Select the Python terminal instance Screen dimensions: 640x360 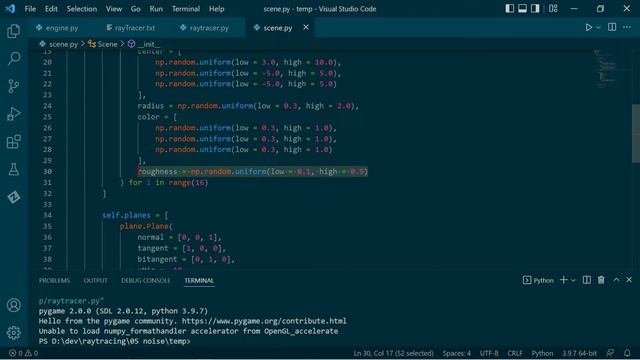pyautogui.click(x=538, y=280)
